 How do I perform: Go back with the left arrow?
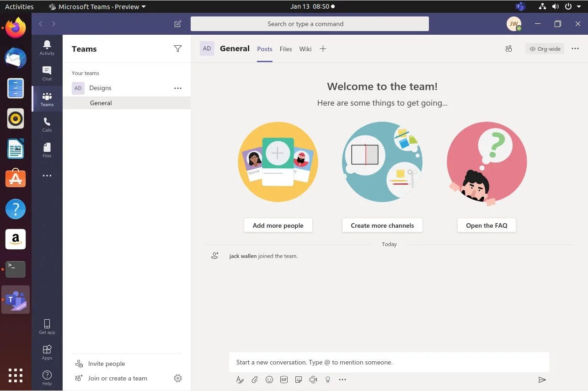point(41,24)
